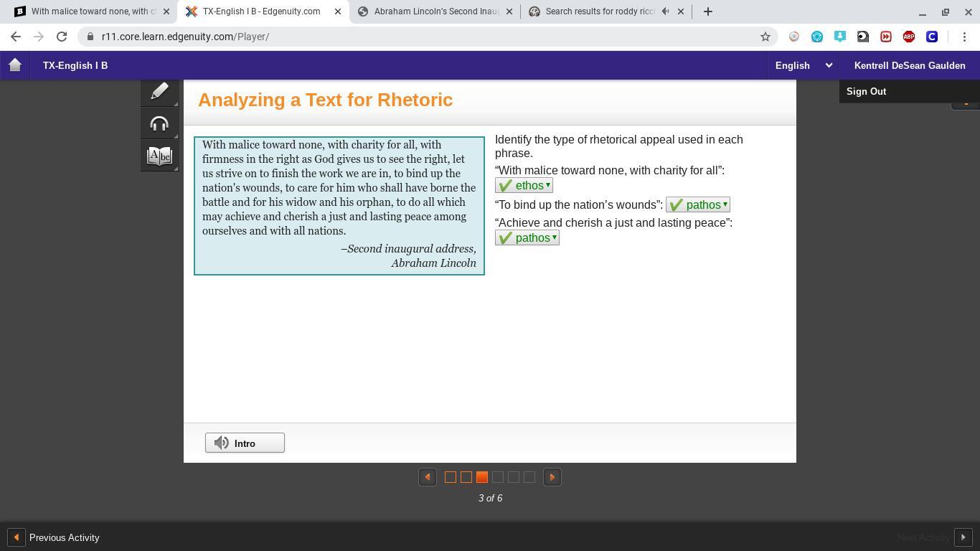Click the address bar URL field
The width and height of the screenshot is (980, 551).
click(427, 37)
